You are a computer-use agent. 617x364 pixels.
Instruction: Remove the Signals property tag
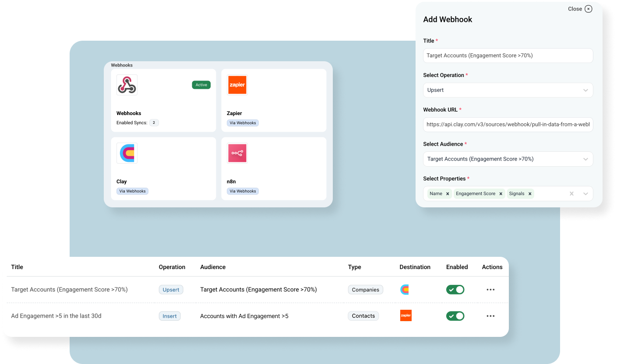point(530,194)
